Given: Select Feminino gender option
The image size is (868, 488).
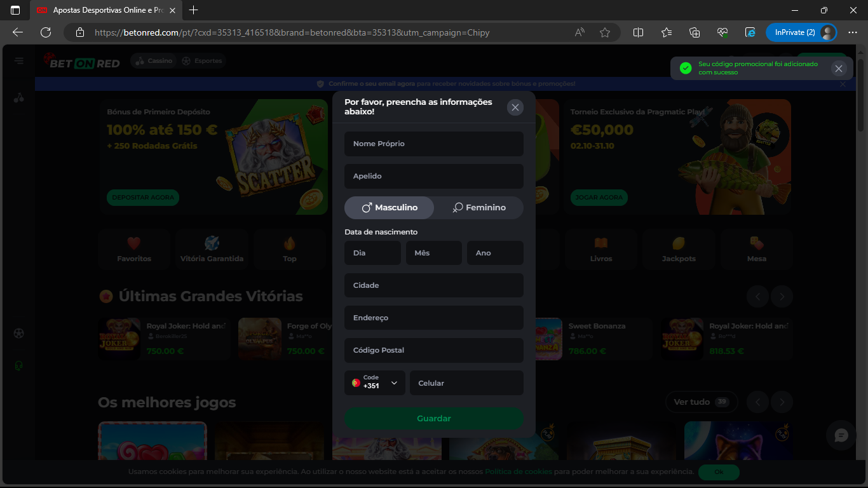Looking at the screenshot, I should point(479,208).
